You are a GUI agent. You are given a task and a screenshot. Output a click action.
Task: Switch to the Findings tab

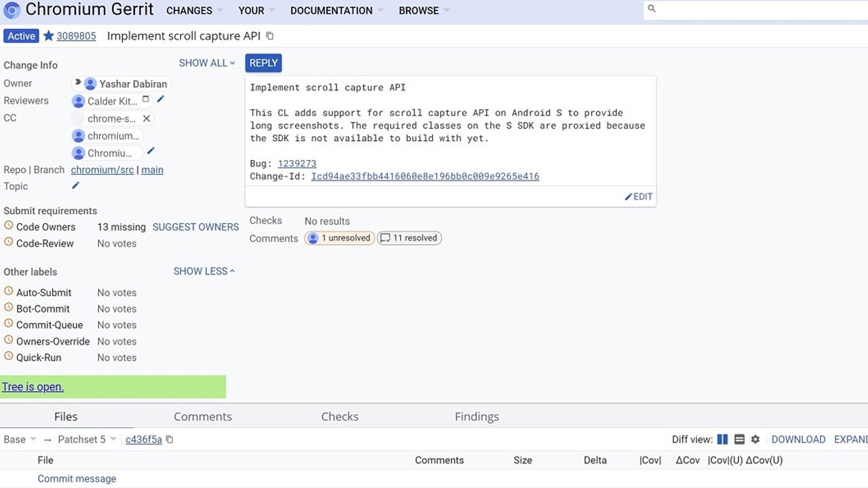click(477, 416)
